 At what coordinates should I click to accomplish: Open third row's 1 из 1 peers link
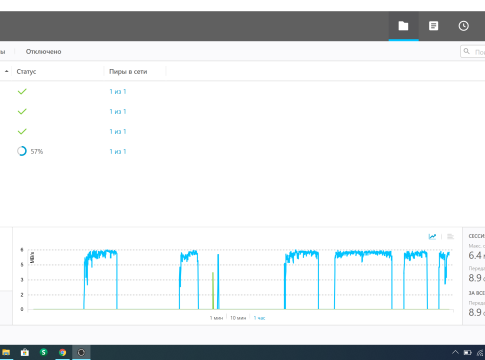point(118,131)
